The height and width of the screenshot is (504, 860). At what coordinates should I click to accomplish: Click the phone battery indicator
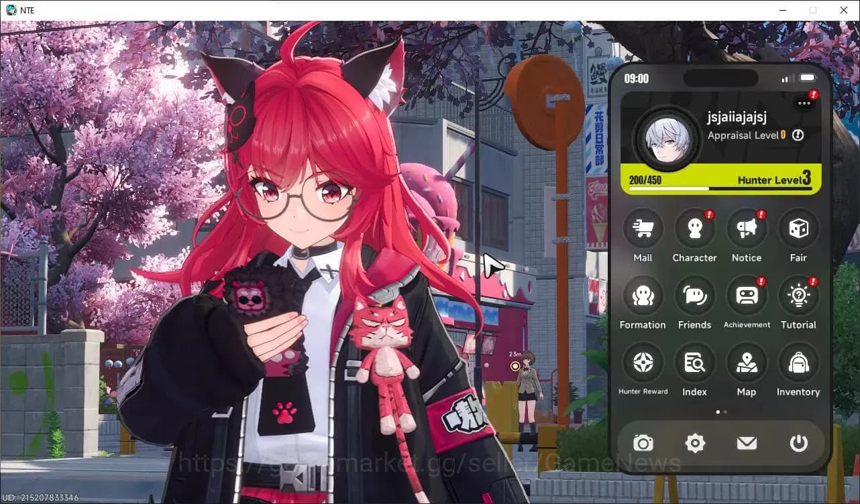808,78
